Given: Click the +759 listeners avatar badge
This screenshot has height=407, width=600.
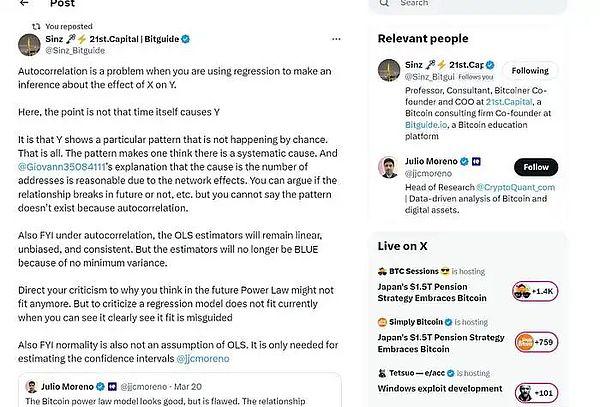Looking at the screenshot, I should pos(535,342).
